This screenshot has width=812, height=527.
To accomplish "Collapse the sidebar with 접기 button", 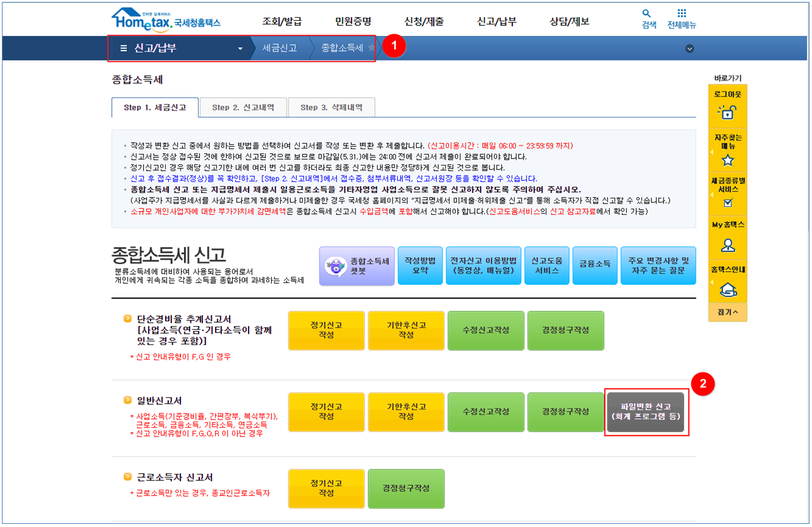I will (x=727, y=312).
